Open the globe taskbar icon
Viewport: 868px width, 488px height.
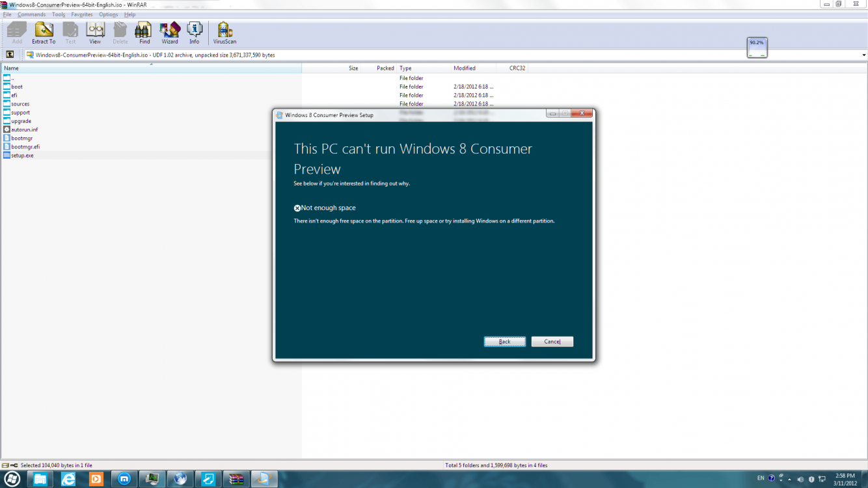click(180, 480)
